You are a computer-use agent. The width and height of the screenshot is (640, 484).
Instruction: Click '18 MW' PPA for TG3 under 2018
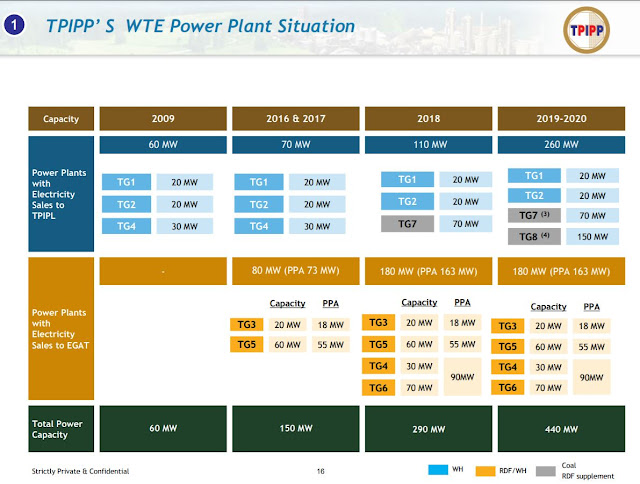pyautogui.click(x=462, y=322)
